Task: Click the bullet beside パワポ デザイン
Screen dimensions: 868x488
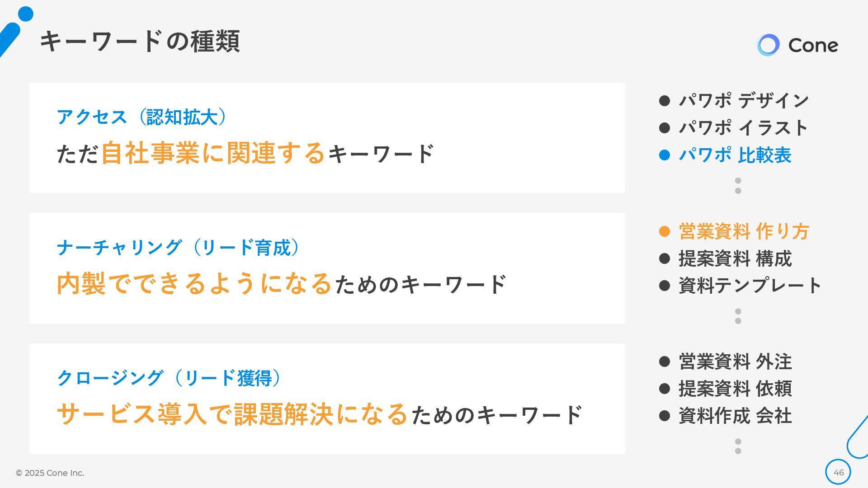Action: [664, 101]
